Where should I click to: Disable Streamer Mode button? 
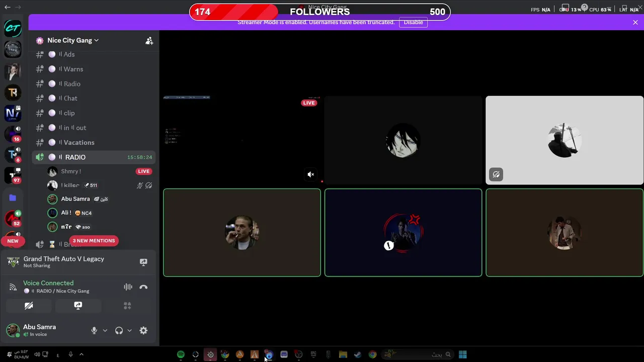[413, 22]
